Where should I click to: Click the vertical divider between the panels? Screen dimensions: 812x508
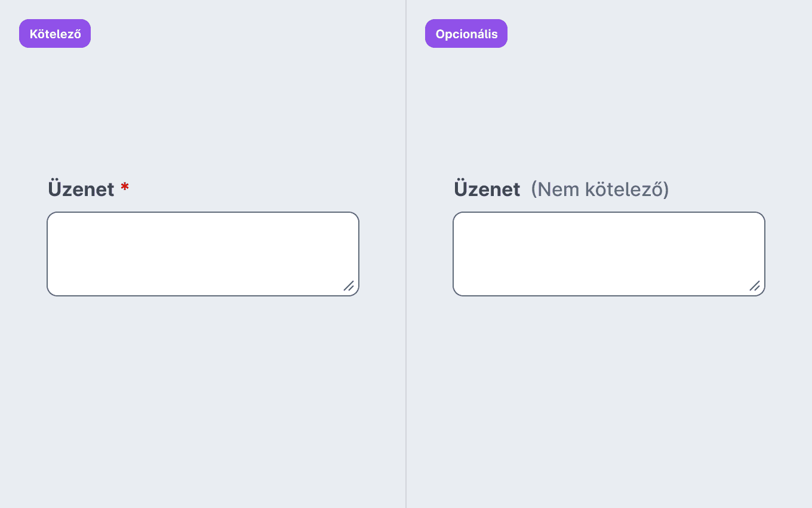pyautogui.click(x=406, y=254)
